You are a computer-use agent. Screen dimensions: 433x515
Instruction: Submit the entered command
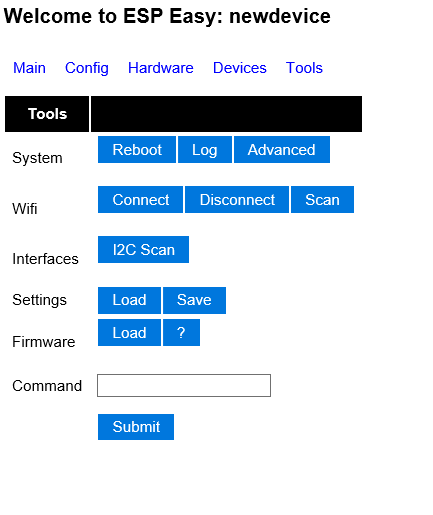click(136, 427)
